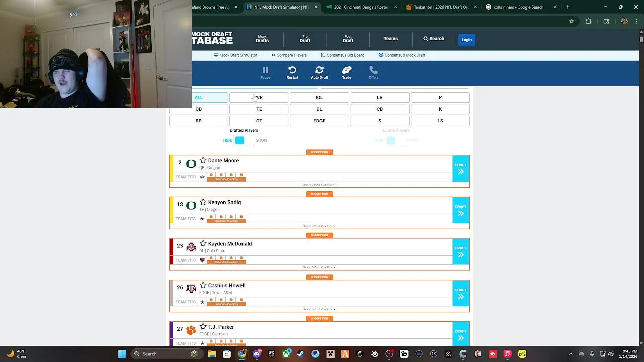Open a new browser tab
Image resolution: width=644 pixels, height=362 pixels.
pos(567,7)
